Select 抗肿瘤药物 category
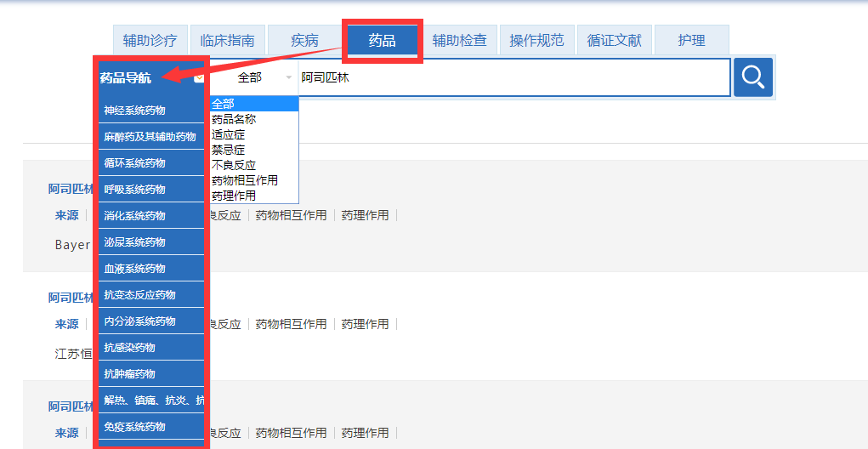The width and height of the screenshot is (868, 449). coord(151,373)
